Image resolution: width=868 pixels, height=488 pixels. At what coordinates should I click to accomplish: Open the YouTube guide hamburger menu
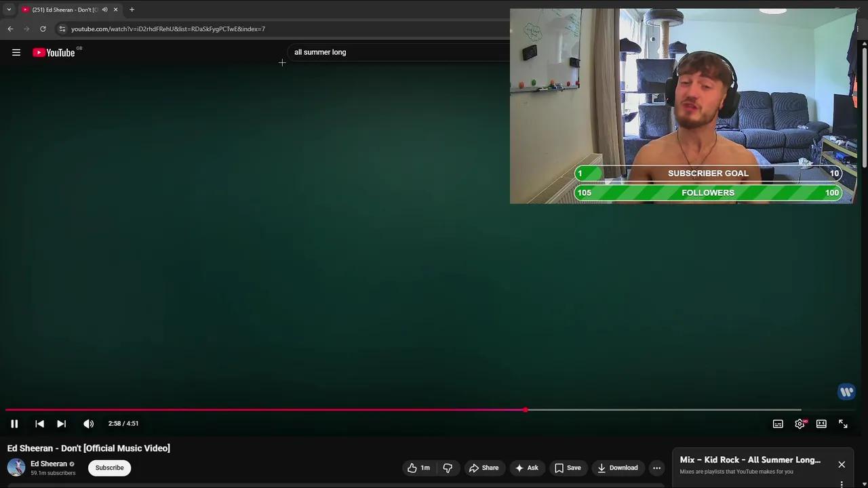16,52
